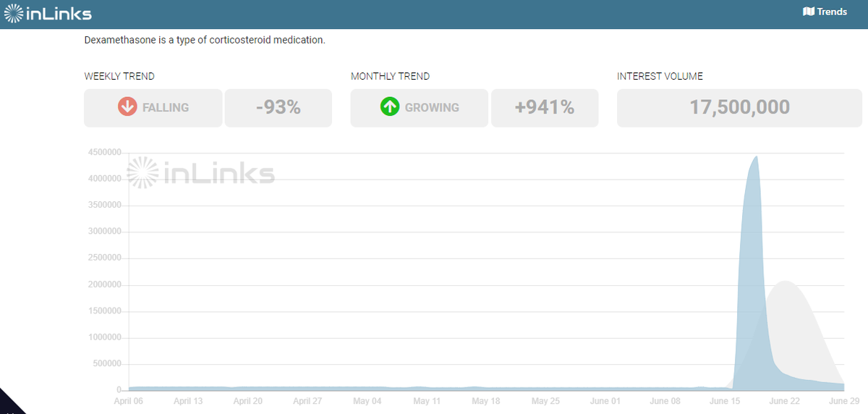Click the April 06 axis label
Viewport: 868px width, 414px height.
(129, 400)
